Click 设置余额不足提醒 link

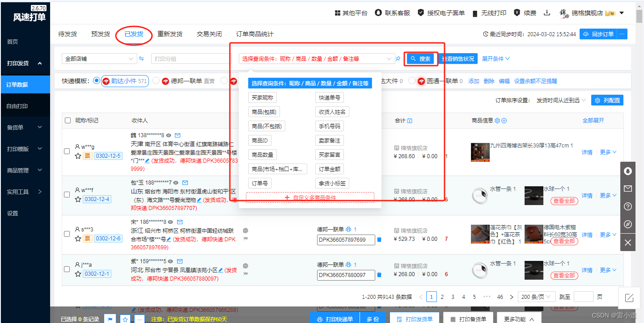(536, 81)
